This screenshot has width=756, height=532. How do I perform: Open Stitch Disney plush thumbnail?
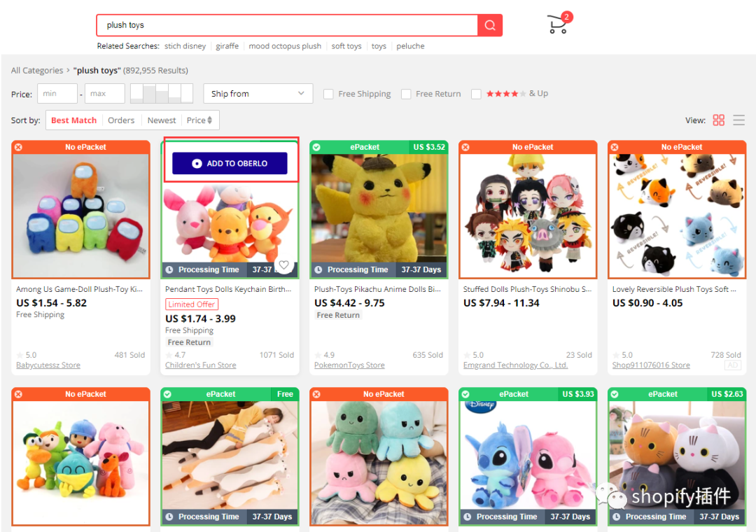(x=528, y=455)
